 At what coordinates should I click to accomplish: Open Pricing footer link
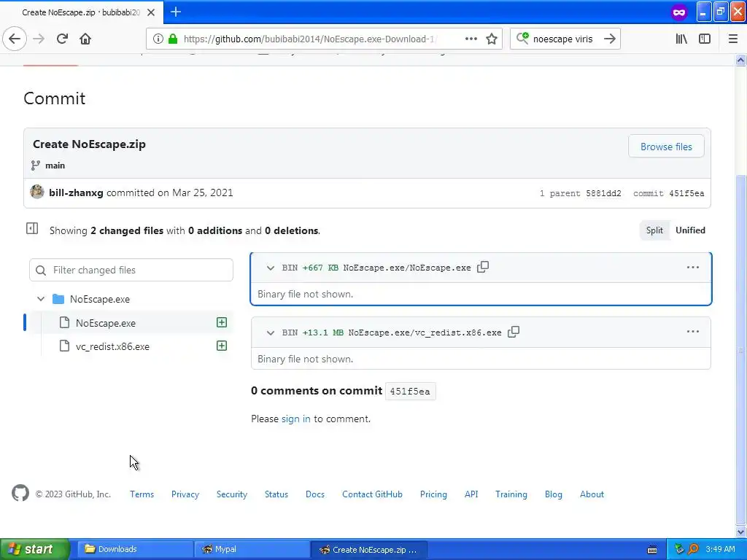click(433, 494)
